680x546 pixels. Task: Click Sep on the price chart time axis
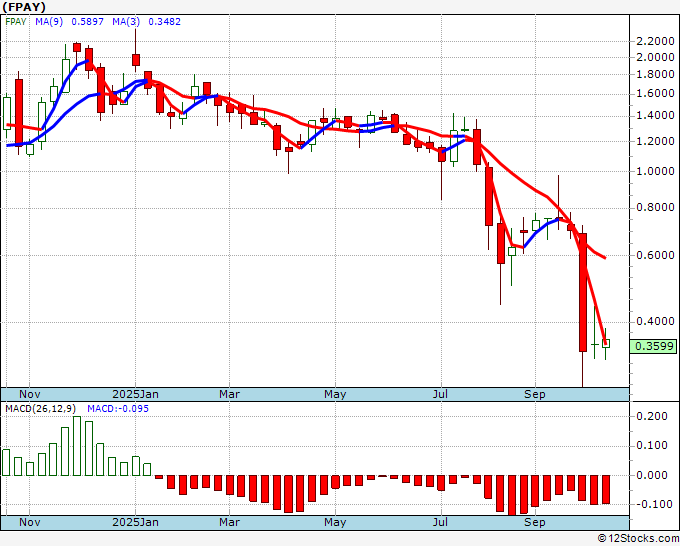tap(535, 394)
